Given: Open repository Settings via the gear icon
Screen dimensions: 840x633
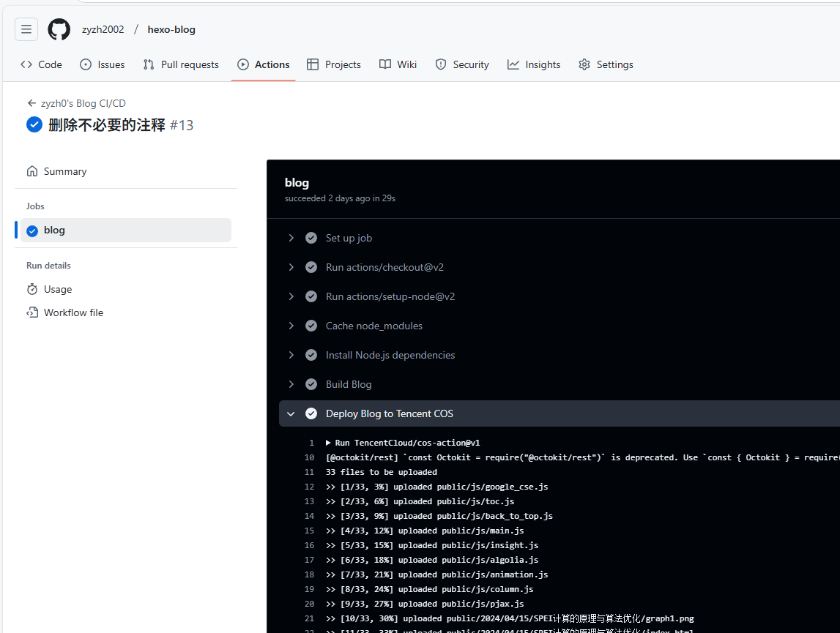Looking at the screenshot, I should click(x=584, y=64).
